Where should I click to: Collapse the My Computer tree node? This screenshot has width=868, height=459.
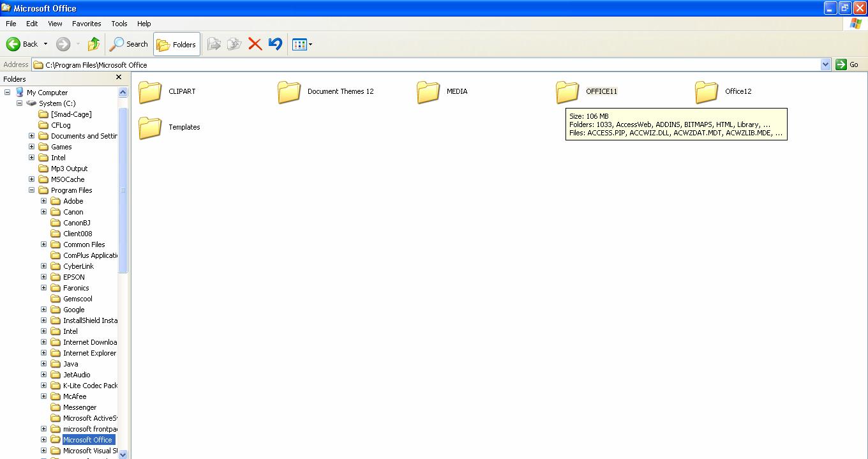tap(7, 92)
